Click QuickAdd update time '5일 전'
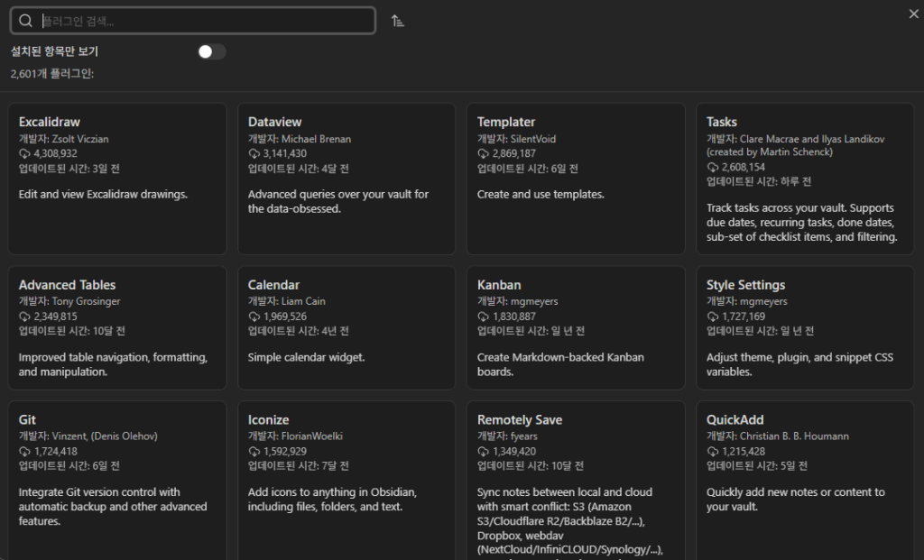The image size is (924, 560). point(794,466)
